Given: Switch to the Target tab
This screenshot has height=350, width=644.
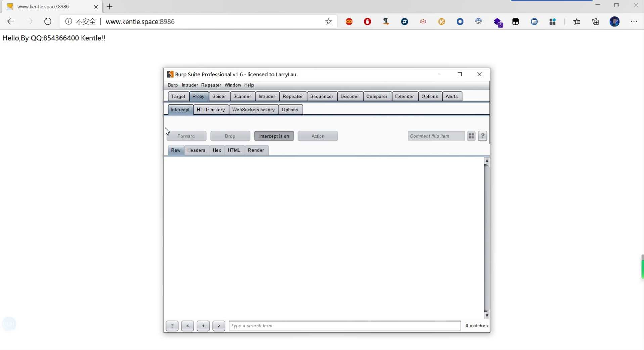Looking at the screenshot, I should point(178,96).
